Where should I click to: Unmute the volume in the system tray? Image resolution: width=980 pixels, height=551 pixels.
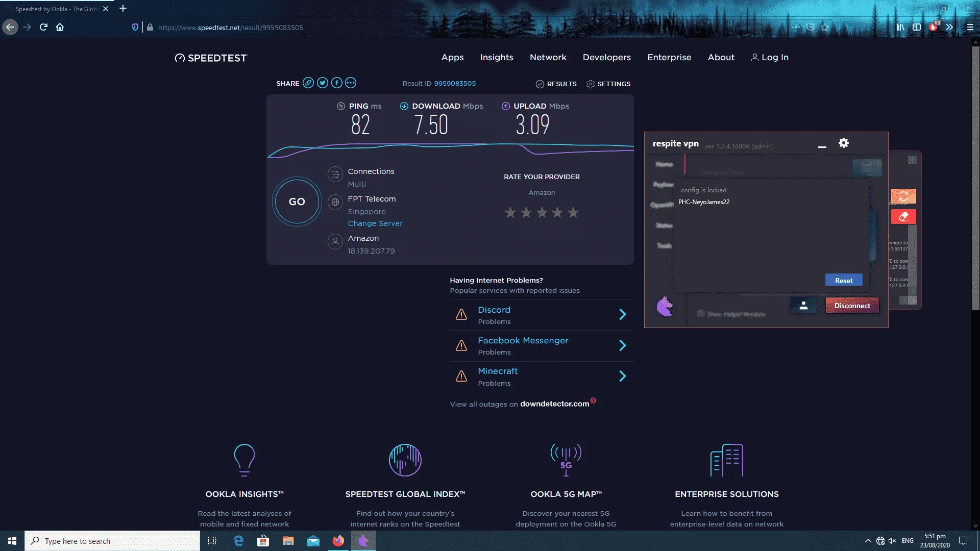tap(892, 541)
